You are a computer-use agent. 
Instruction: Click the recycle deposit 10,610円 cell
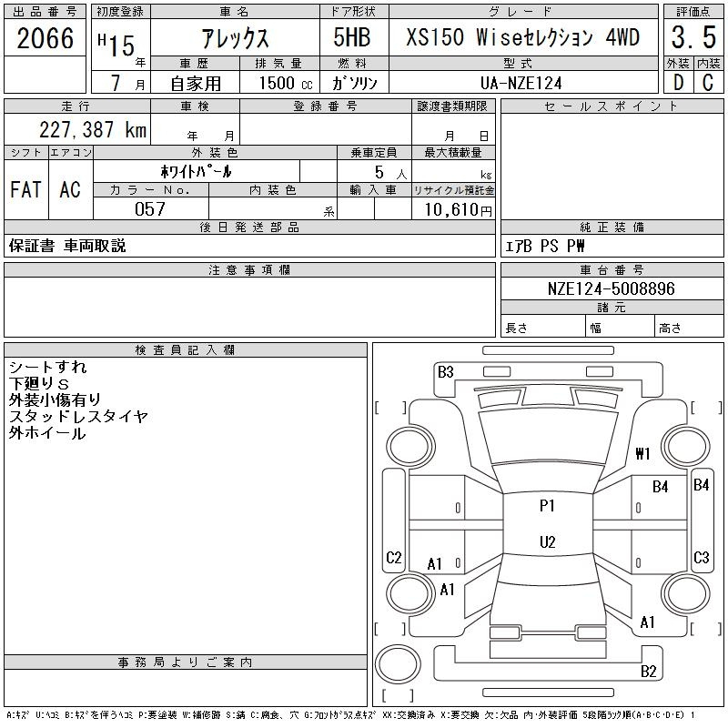(x=453, y=208)
